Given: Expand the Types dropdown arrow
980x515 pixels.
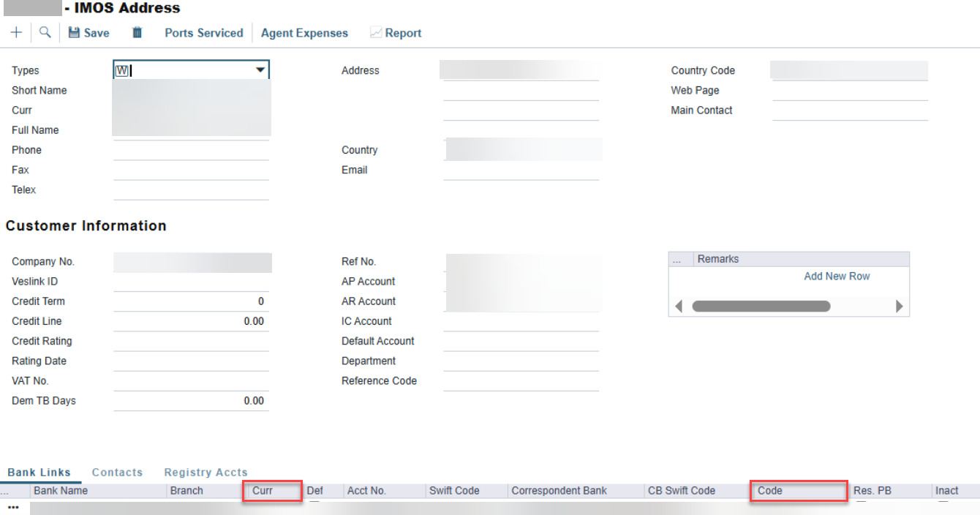Looking at the screenshot, I should click(260, 70).
